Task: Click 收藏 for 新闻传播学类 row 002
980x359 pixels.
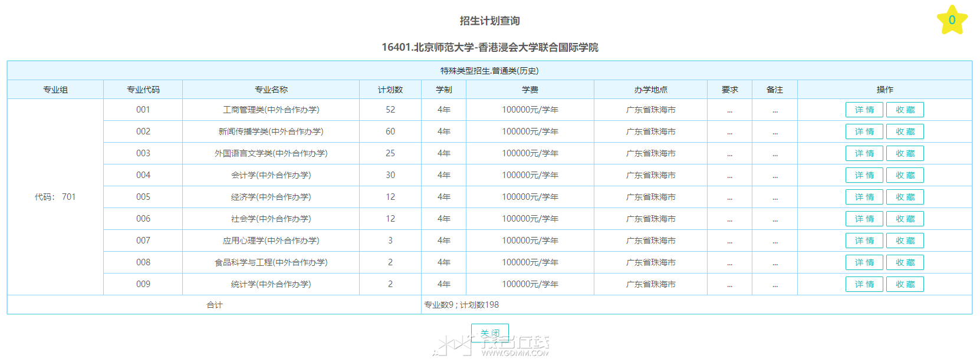Action: 905,131
